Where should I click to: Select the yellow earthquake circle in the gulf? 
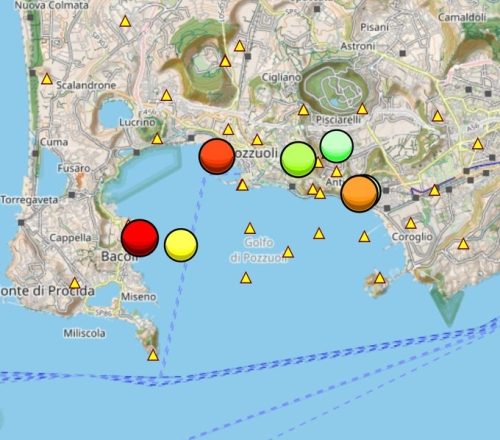(181, 245)
